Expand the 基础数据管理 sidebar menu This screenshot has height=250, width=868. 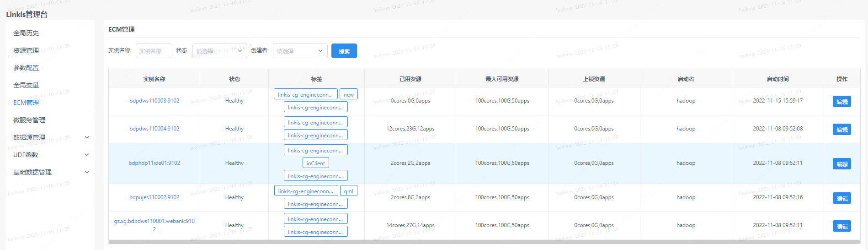pos(50,172)
